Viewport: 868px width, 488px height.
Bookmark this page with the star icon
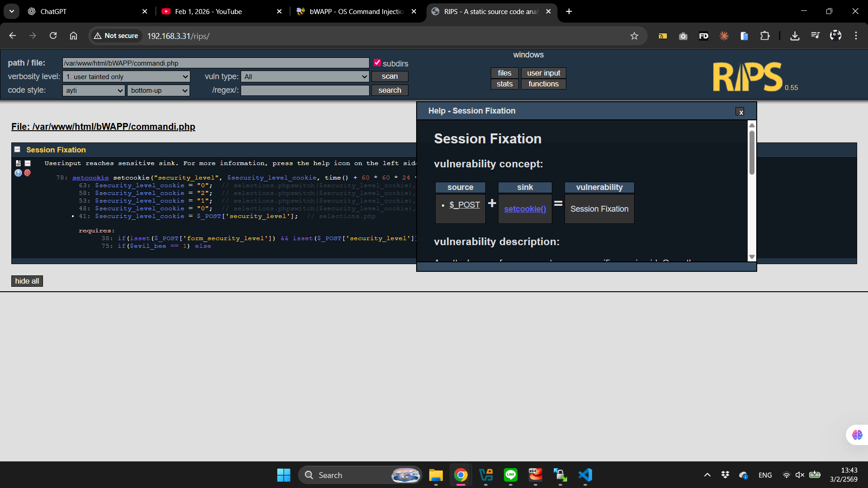click(634, 36)
